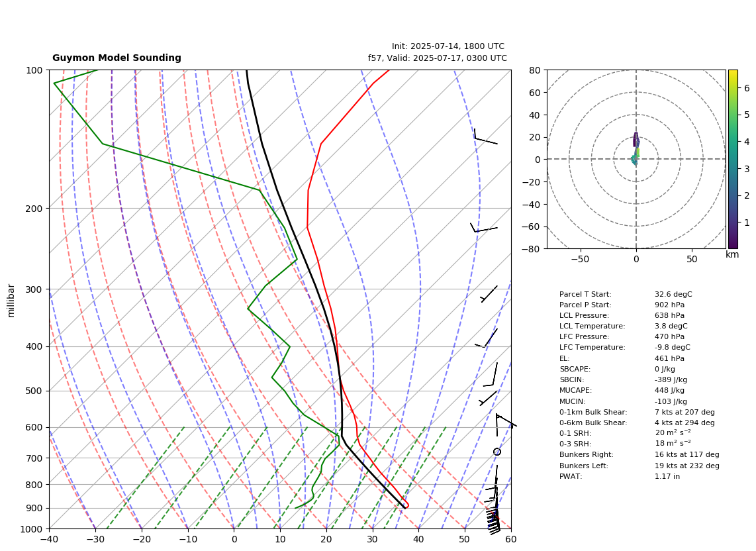Select the "EL:" label
This screenshot has width=756, height=551.
pyautogui.click(x=564, y=358)
